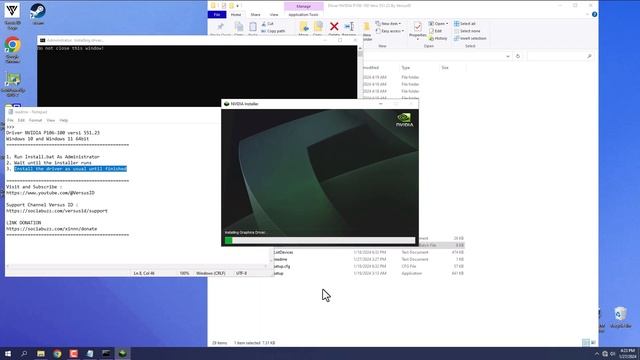Open the Manage contextual tab
The image size is (640, 360).
tap(303, 6)
